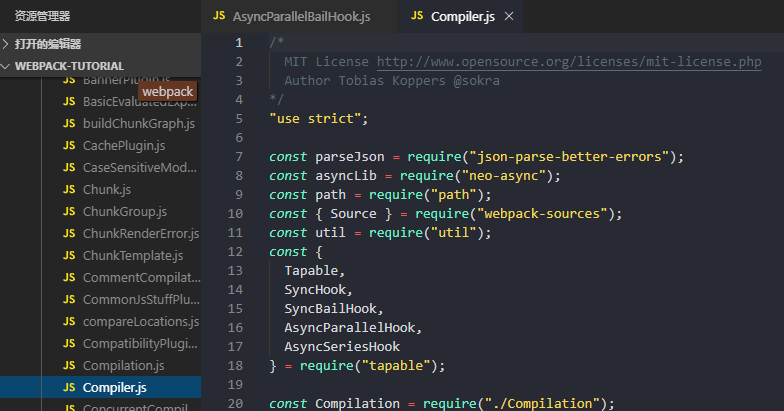Click JS icon beside Compiler.js tree row
The width and height of the screenshot is (784, 411).
pos(69,388)
